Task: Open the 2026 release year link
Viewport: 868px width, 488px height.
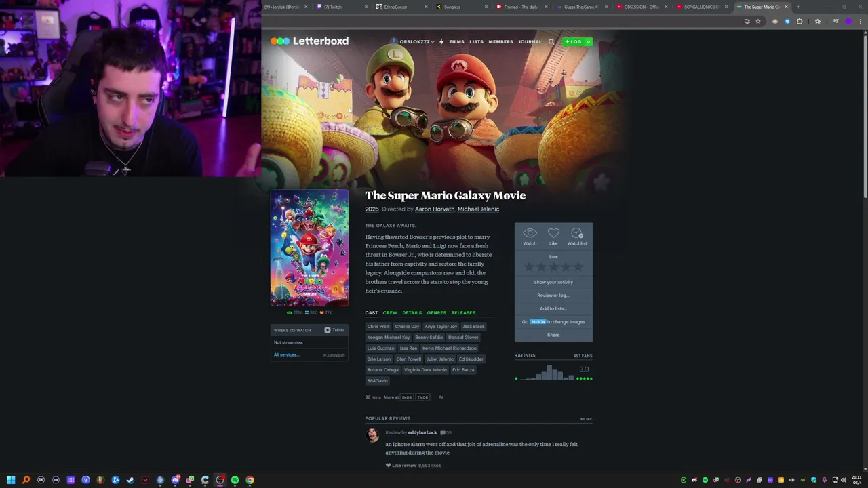Action: 372,209
